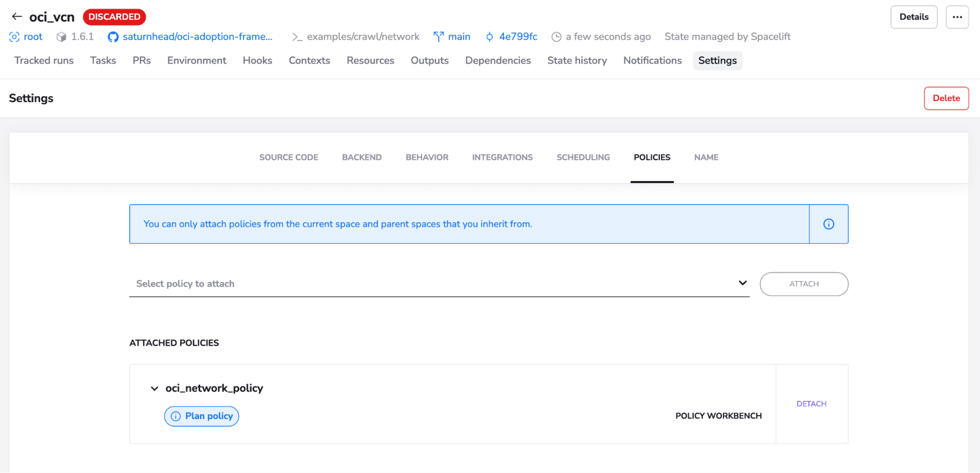Image resolution: width=980 pixels, height=473 pixels.
Task: Click the Plan policy badge
Action: [201, 416]
